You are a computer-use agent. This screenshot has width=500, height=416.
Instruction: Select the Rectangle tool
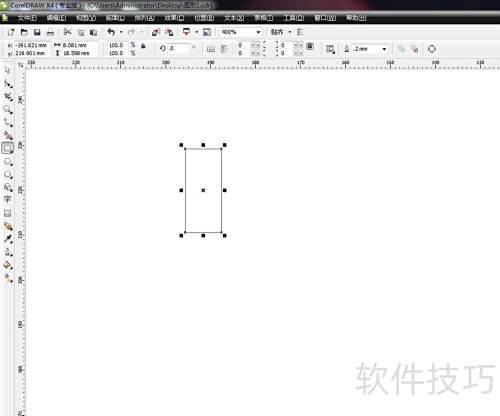tap(8, 148)
